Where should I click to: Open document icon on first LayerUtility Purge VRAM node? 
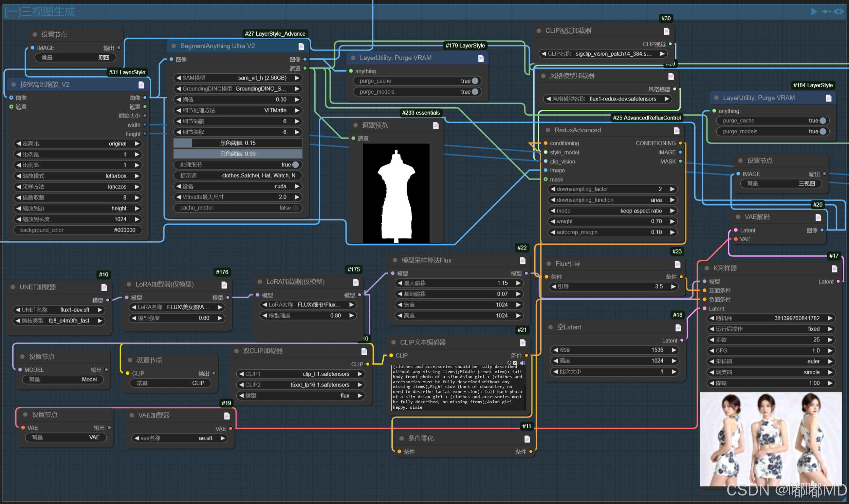(481, 58)
